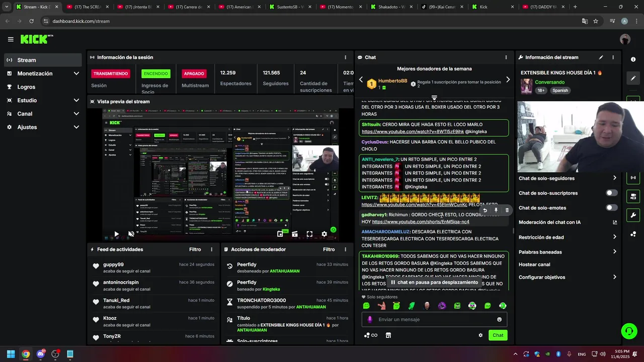Open Filtro in Acciones de moderador
Image resolution: width=644 pixels, height=362 pixels.
pyautogui.click(x=329, y=249)
